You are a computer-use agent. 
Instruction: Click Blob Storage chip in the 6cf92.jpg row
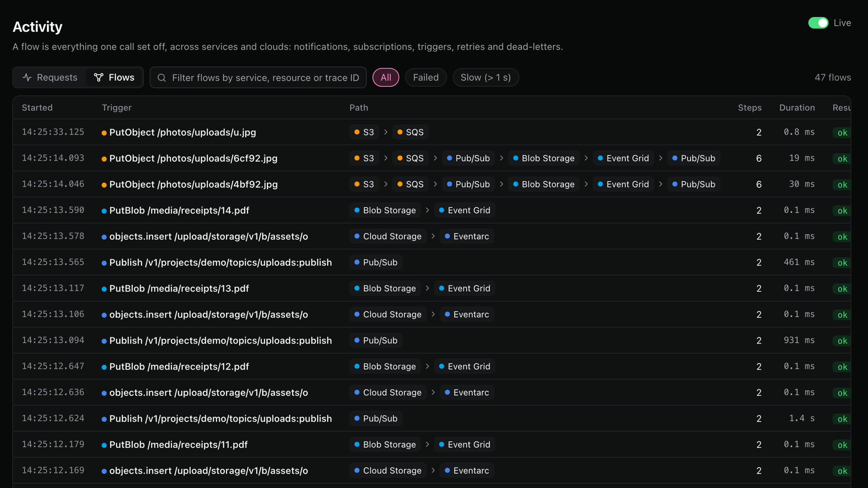pyautogui.click(x=544, y=158)
